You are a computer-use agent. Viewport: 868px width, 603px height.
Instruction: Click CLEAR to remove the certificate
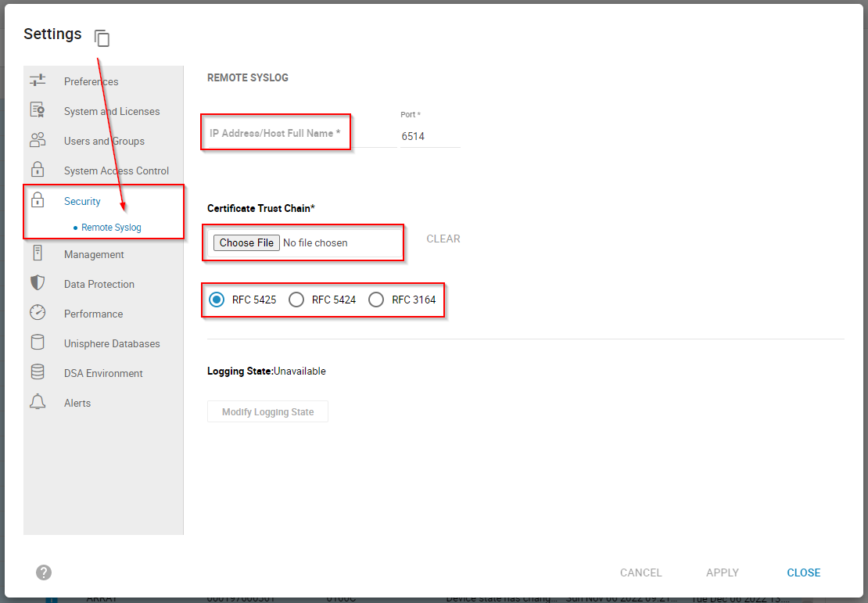tap(443, 239)
